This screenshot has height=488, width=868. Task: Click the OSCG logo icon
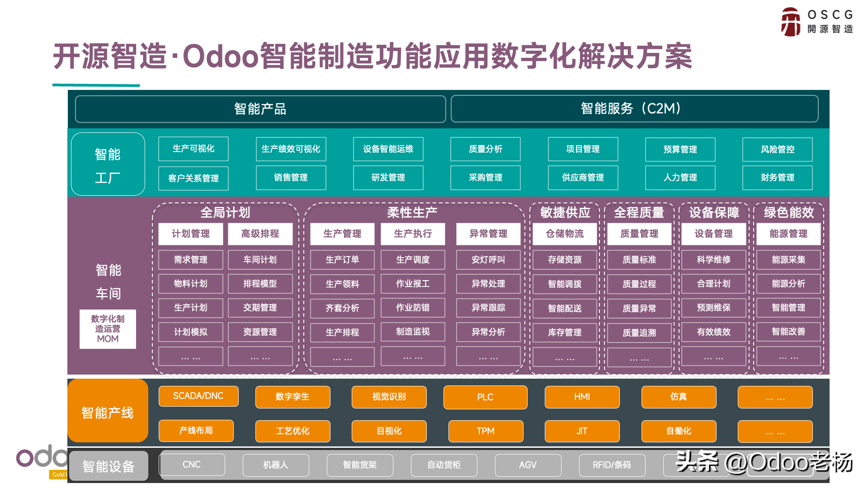[x=791, y=22]
